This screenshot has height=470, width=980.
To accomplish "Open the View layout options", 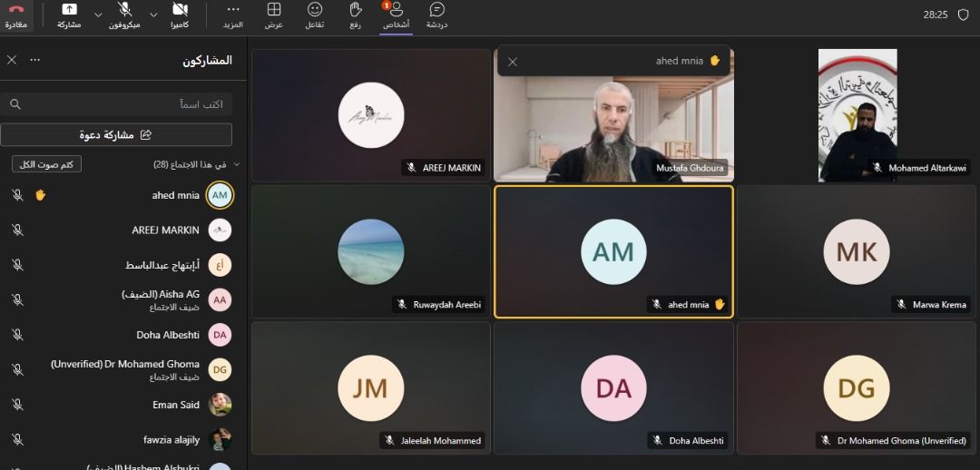I will 274,15.
